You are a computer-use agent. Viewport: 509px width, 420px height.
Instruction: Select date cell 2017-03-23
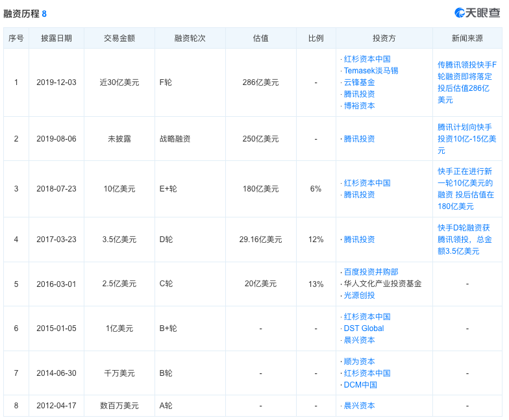click(x=56, y=240)
